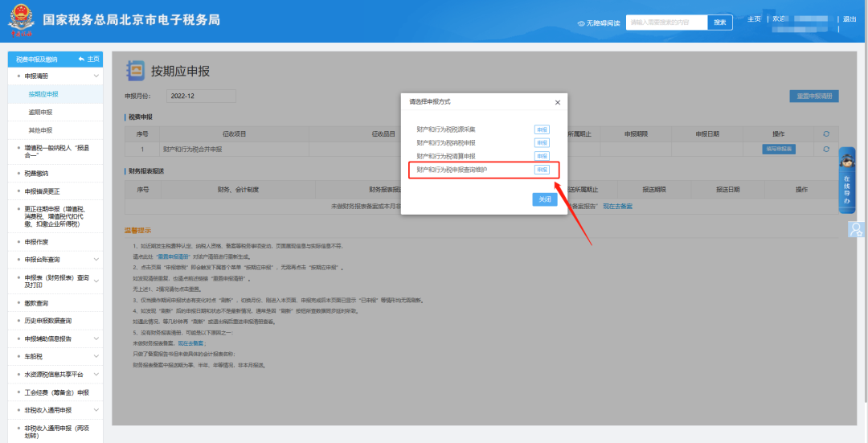
Task: Expand the 车船税 sidebar menu
Action: (x=96, y=356)
